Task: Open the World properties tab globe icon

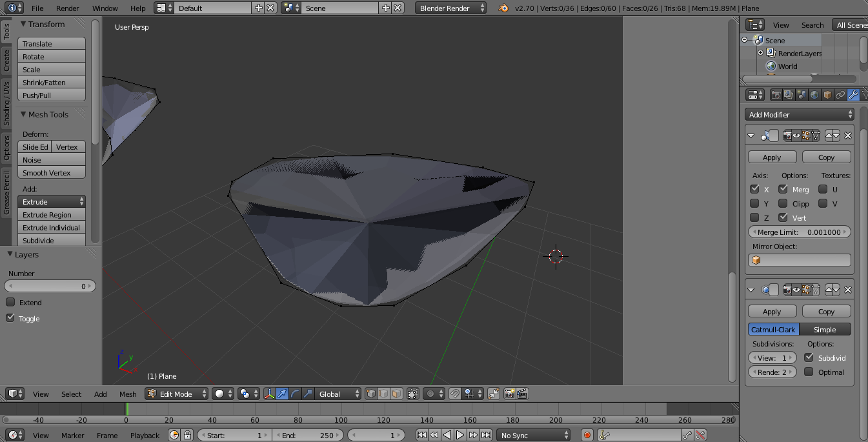Action: click(814, 95)
